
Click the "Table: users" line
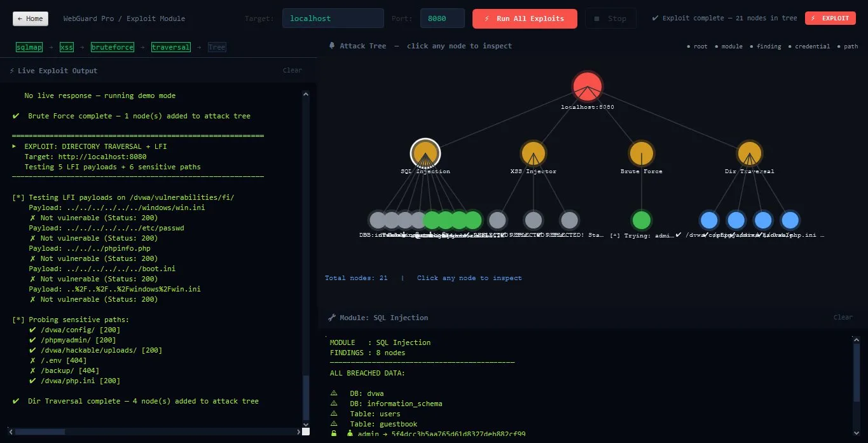(x=365, y=414)
